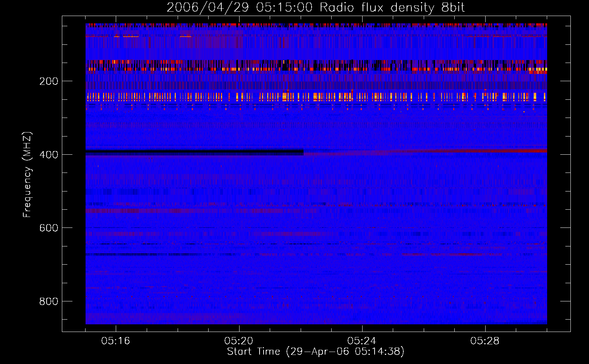Click the 05:16 time tick label
The image size is (589, 364).
point(116,341)
